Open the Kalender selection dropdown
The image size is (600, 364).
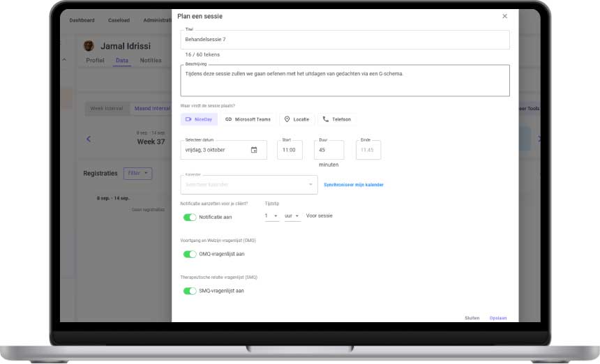coord(249,185)
